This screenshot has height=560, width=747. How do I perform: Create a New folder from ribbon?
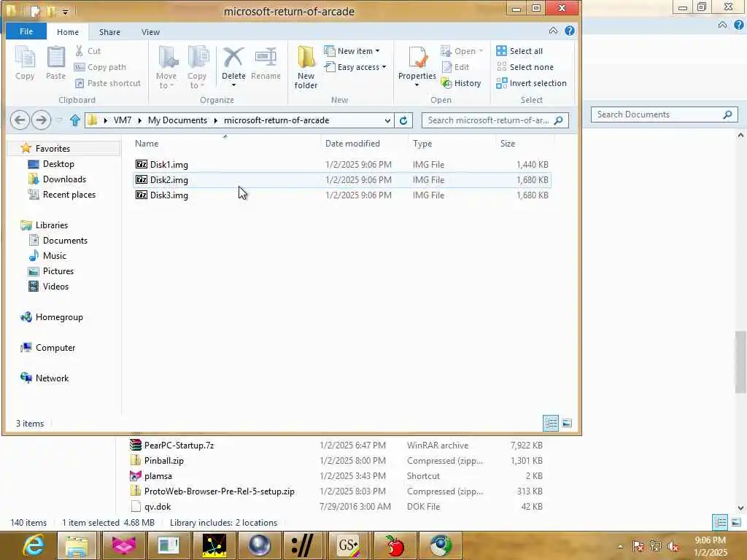tap(306, 67)
